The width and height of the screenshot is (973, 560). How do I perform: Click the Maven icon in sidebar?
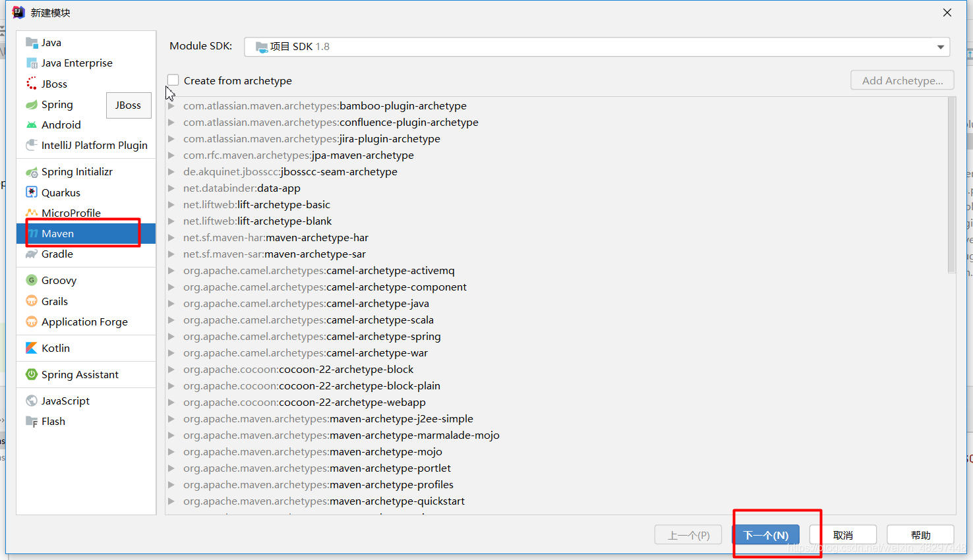click(34, 234)
